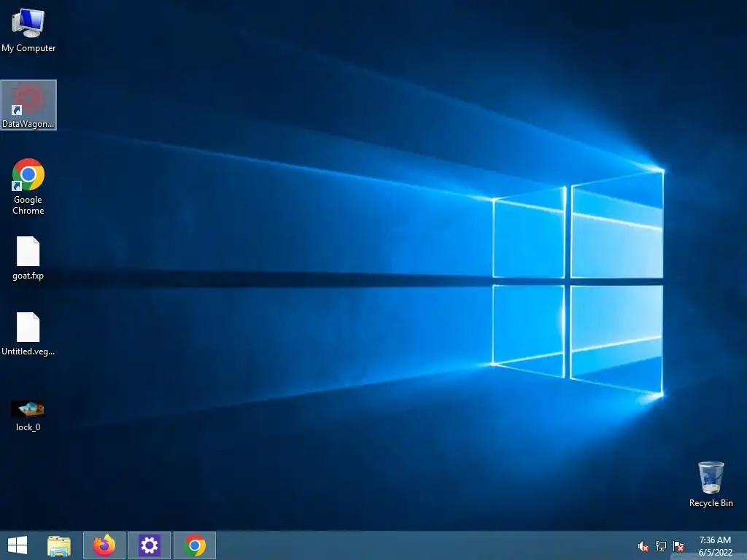Click the "My Computer" label text

pyautogui.click(x=28, y=48)
